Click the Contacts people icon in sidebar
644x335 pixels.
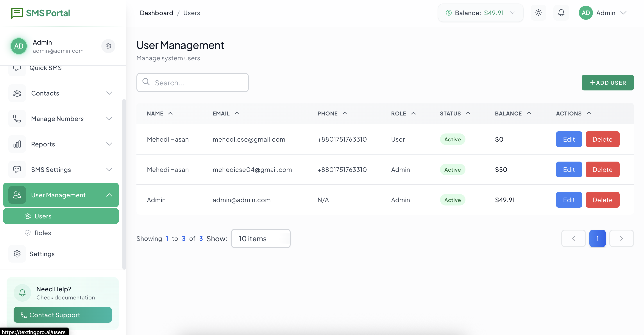(17, 93)
